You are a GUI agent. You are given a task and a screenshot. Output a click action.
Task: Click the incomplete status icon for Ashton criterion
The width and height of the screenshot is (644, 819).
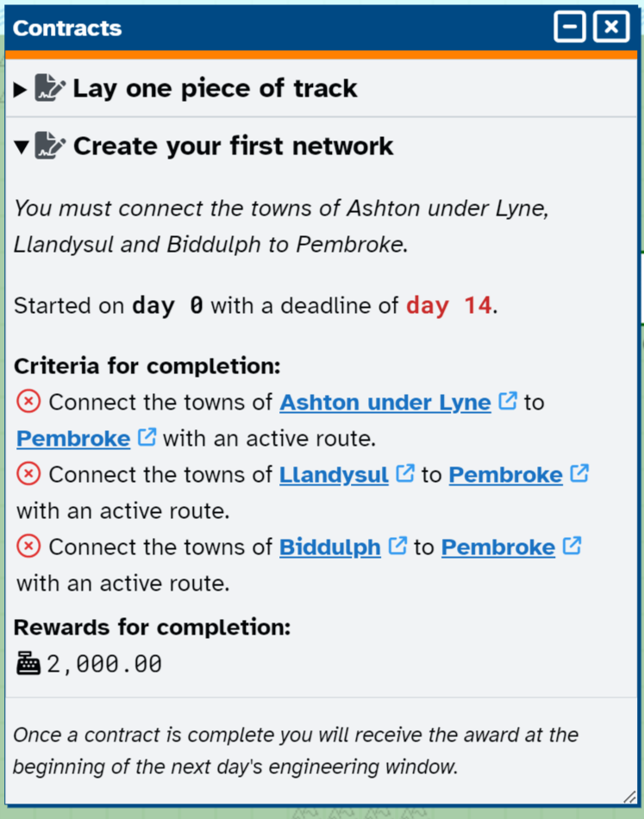point(28,402)
